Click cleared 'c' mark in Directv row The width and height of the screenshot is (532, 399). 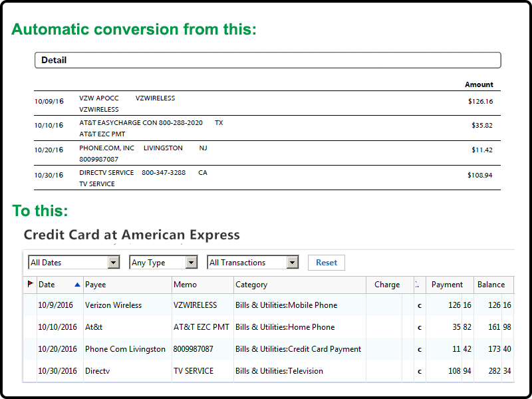(x=420, y=372)
